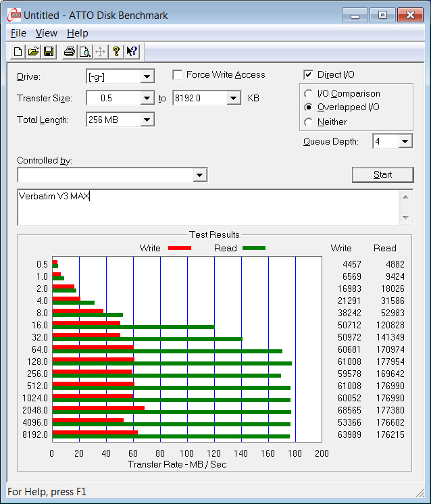Close the ATTO Disk Benchmark window
Viewport: 431px width, 504px height.
pyautogui.click(x=410, y=15)
